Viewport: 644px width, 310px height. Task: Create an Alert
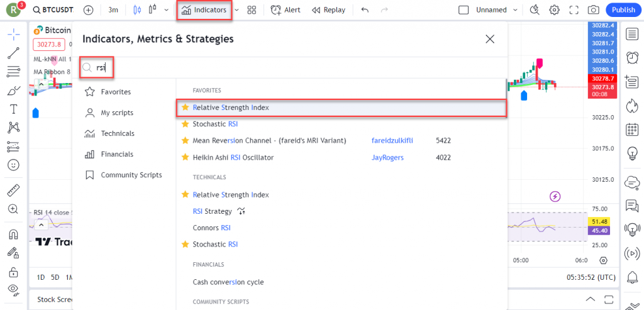tap(286, 10)
